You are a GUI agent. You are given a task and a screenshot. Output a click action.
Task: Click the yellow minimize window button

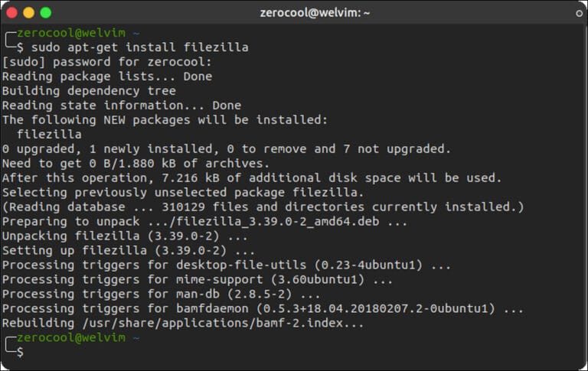pyautogui.click(x=29, y=12)
